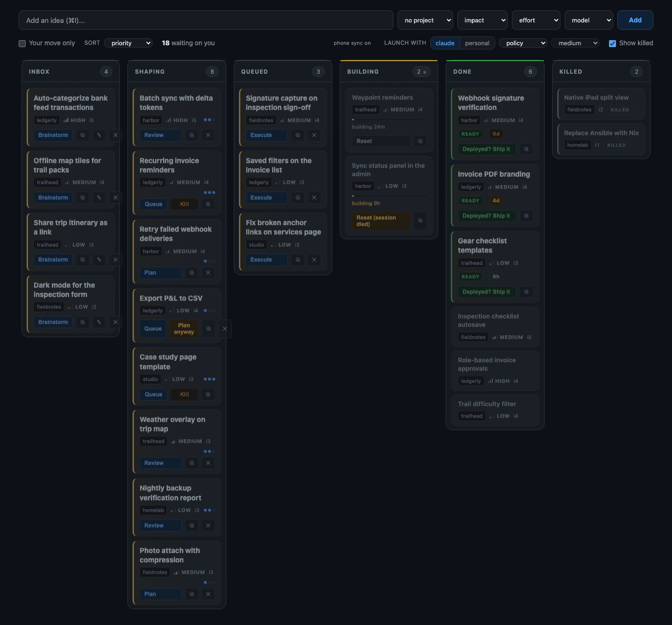Open the effort dropdown

(x=536, y=20)
